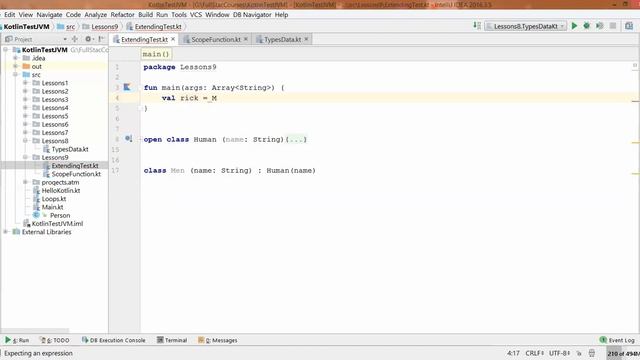Select Person class in tree

(x=60, y=215)
